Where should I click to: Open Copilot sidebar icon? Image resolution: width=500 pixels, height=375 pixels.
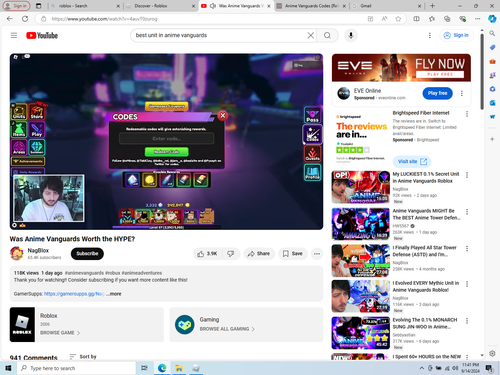[492, 19]
